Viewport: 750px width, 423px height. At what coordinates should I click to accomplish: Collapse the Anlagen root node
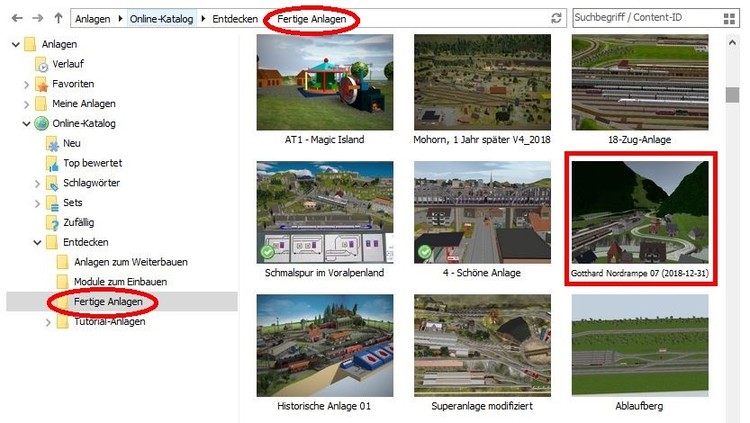(x=16, y=45)
